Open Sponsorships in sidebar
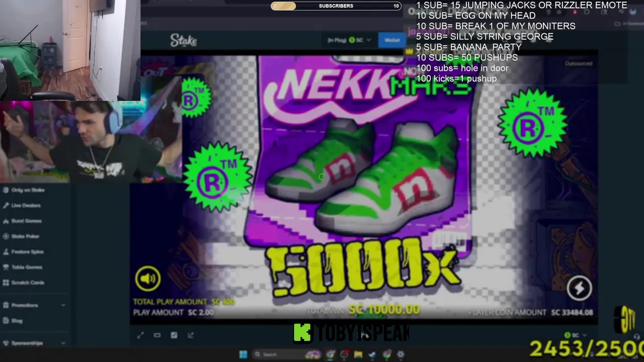The width and height of the screenshot is (644, 362). [x=22, y=343]
